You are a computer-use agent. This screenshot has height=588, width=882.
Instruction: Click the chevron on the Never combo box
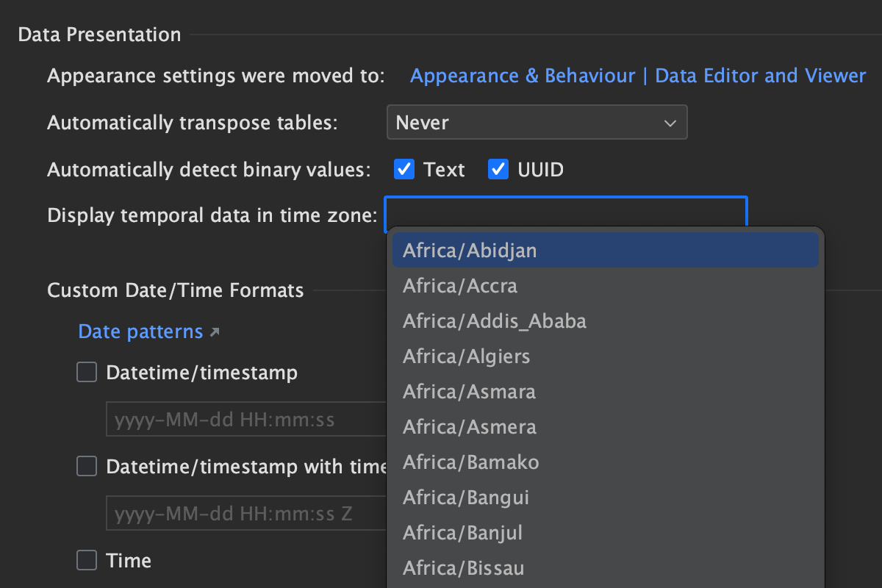tap(670, 123)
